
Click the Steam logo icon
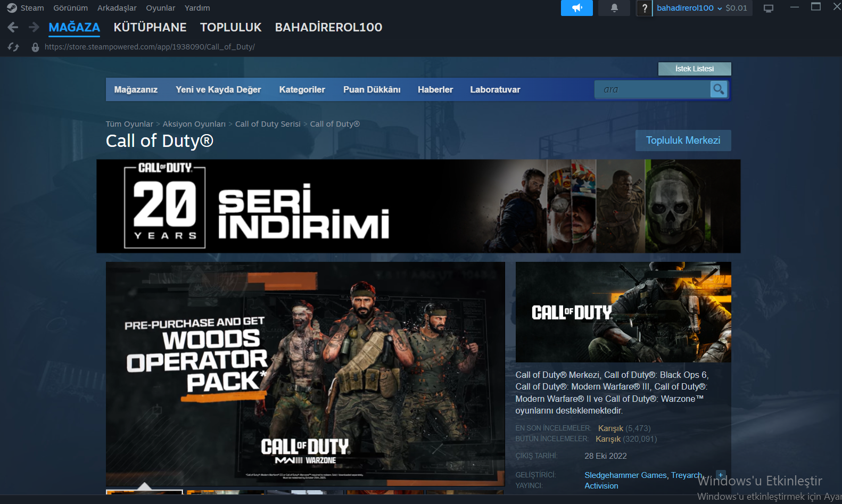[x=12, y=8]
